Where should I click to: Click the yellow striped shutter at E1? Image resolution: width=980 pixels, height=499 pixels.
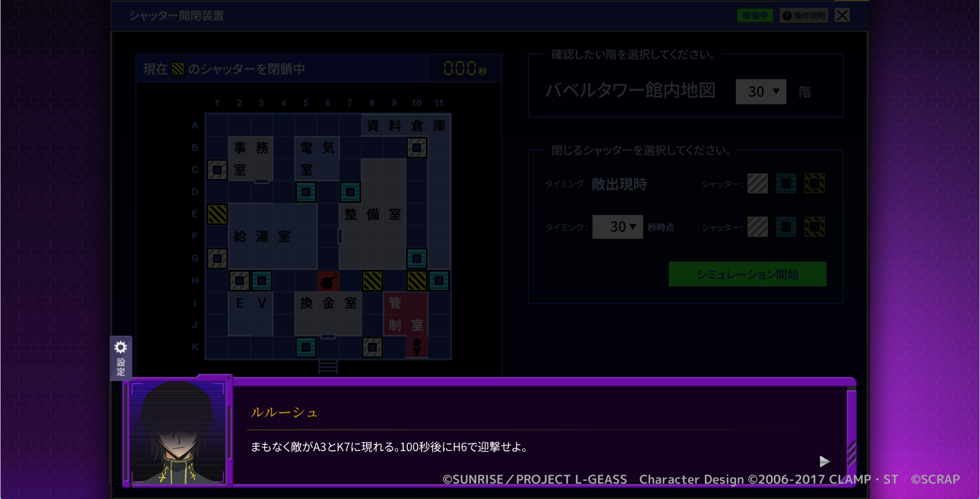pyautogui.click(x=217, y=214)
